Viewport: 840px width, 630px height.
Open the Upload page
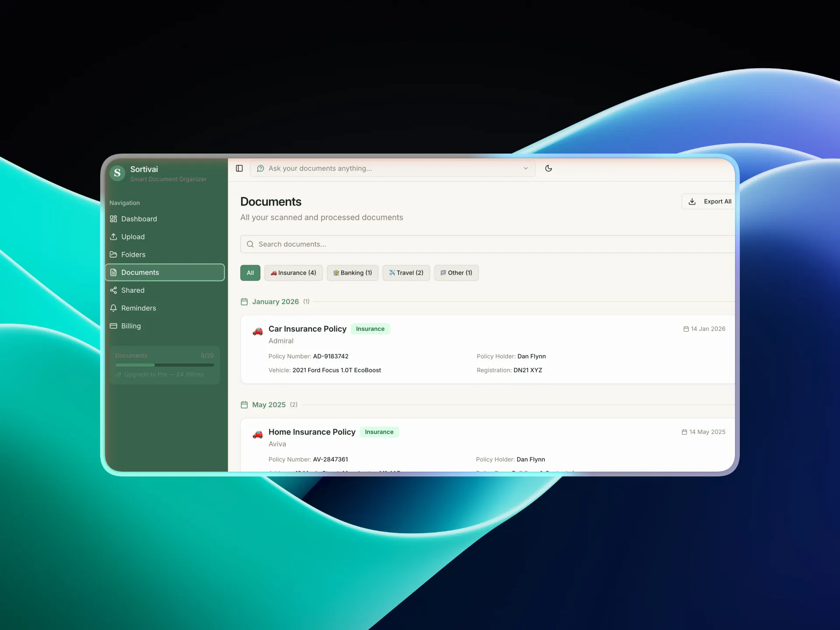(165, 237)
